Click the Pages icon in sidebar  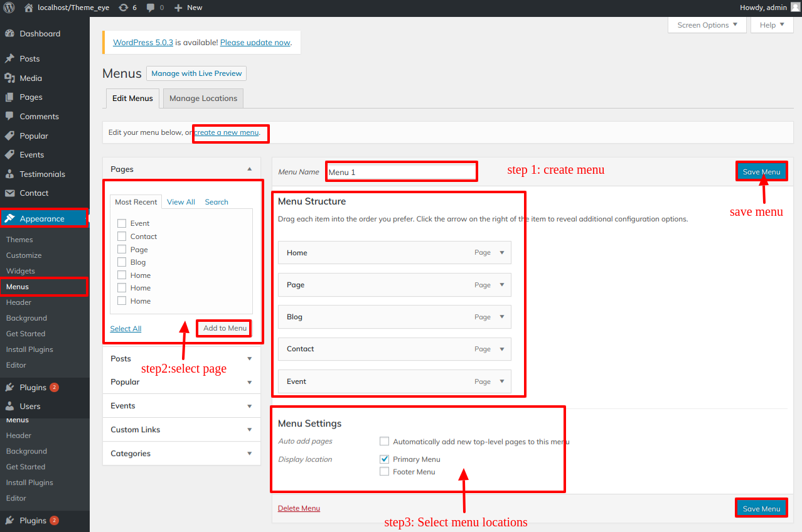coord(9,97)
